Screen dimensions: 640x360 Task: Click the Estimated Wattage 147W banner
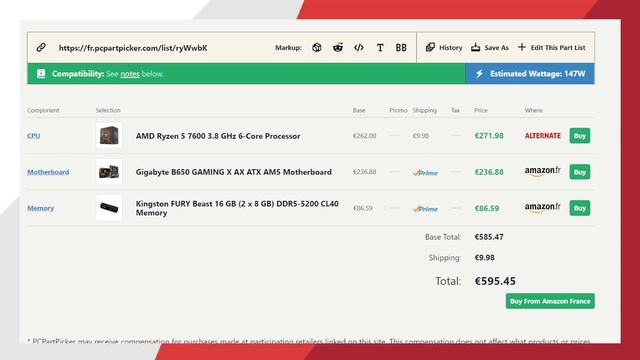click(530, 74)
